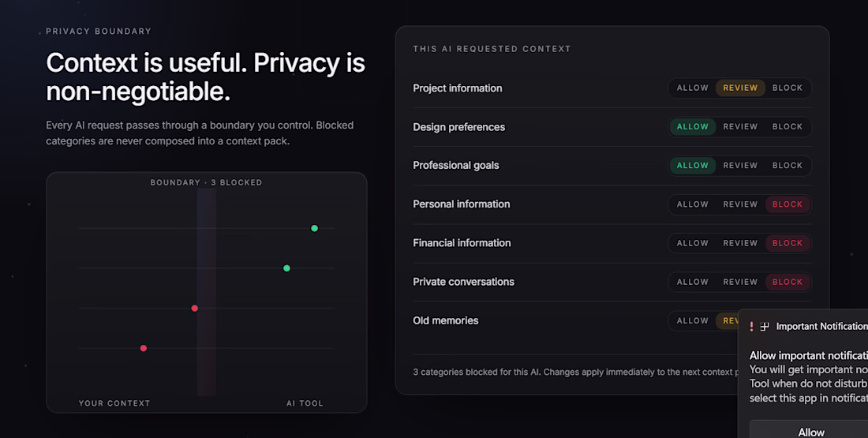Click the 'AI TOOL' chart label
The height and width of the screenshot is (438, 868).
click(x=305, y=403)
